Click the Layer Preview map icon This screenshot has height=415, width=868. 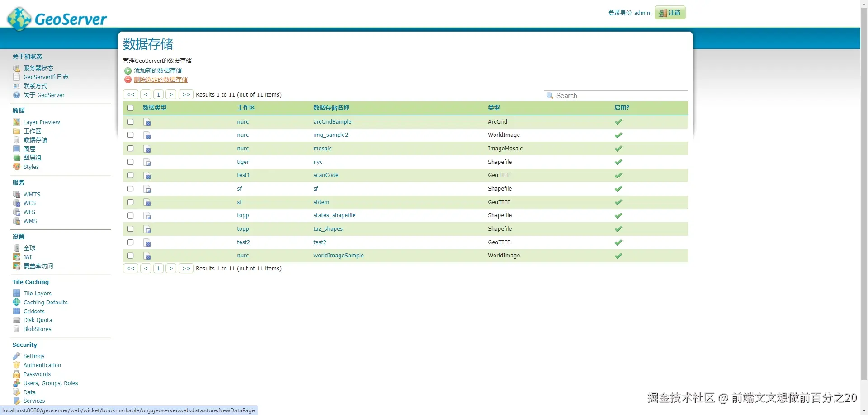coord(17,122)
